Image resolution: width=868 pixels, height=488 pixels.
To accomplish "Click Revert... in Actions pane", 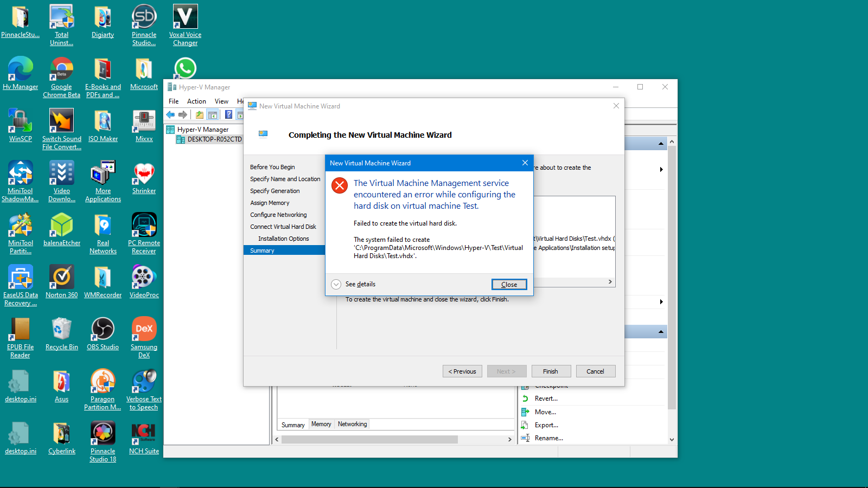I will point(546,399).
